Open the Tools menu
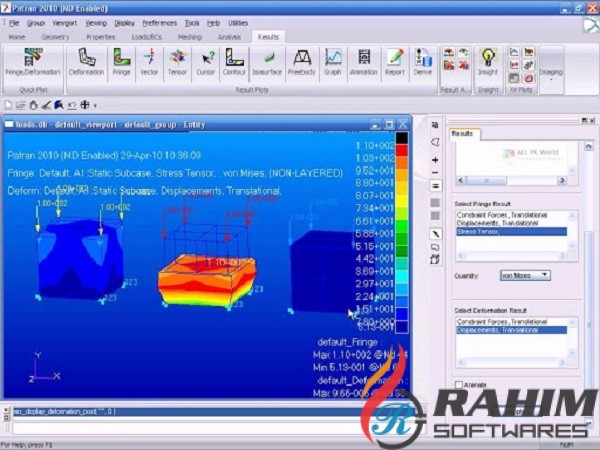Screen dimensions: 600x450 point(192,23)
